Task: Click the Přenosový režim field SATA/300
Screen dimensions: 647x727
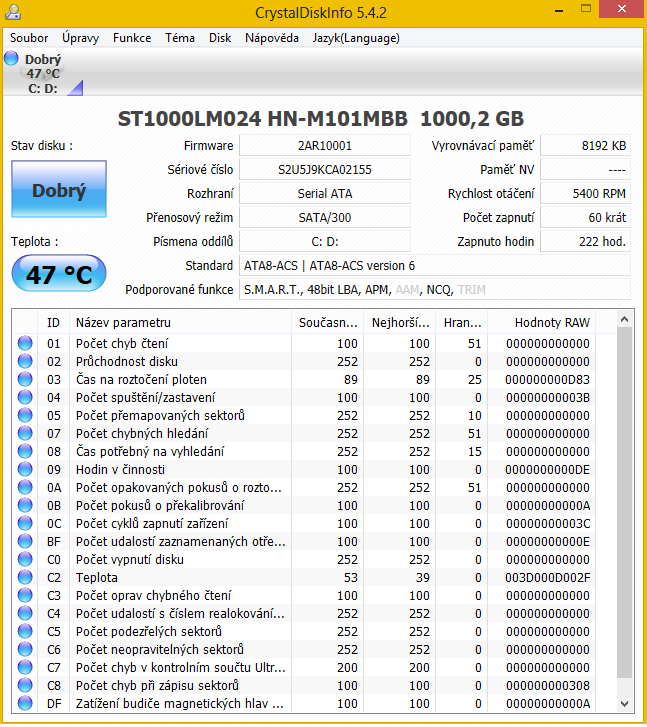Action: tap(325, 218)
